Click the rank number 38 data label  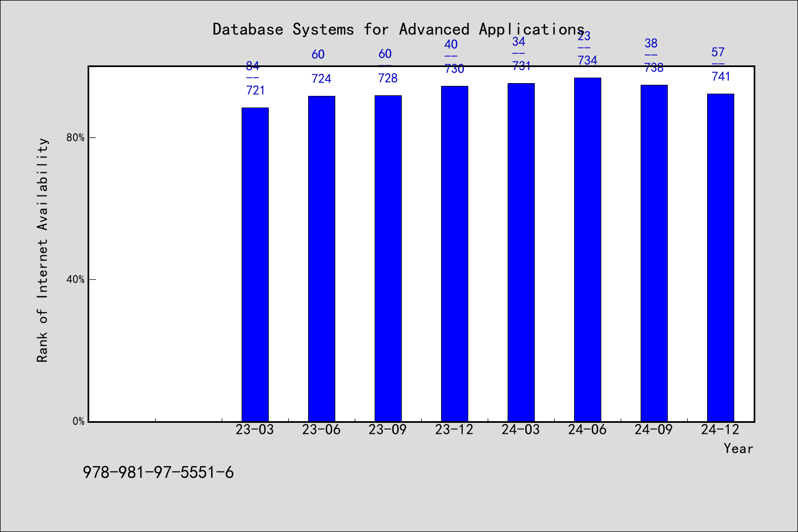pos(651,43)
